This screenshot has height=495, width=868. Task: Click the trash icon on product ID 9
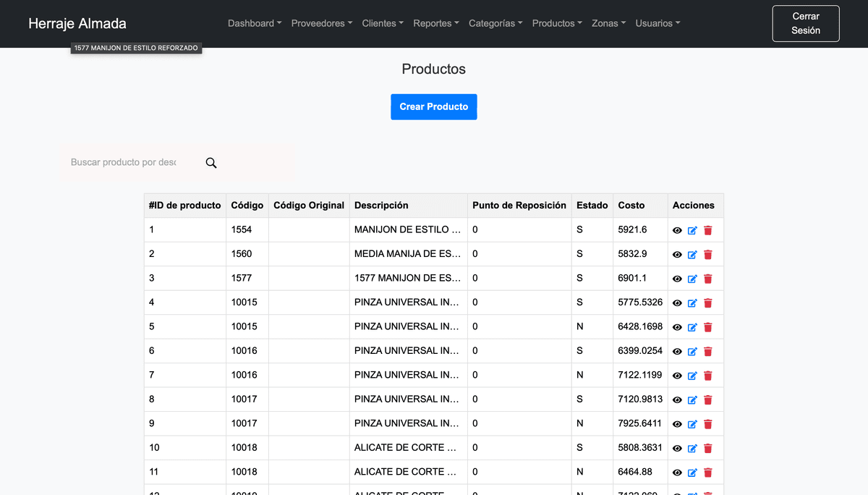click(x=707, y=424)
